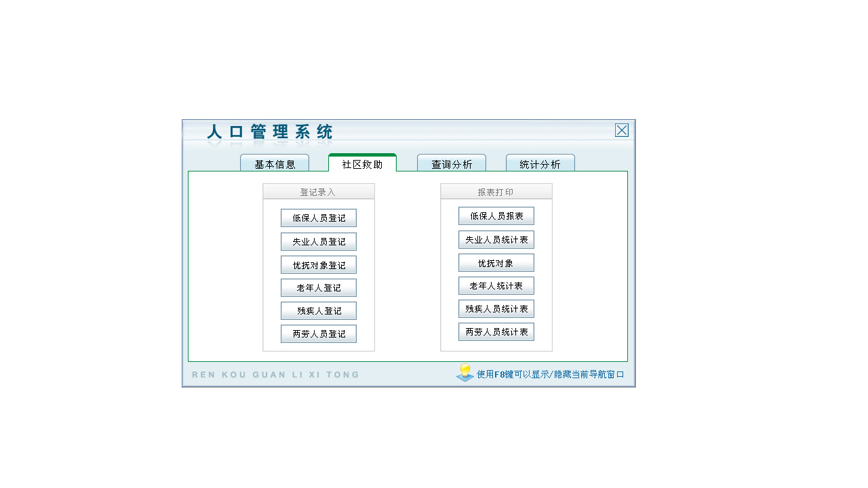This screenshot has width=868, height=488.
Task: Open the 两劳人员统计表 statistics table
Action: point(496,331)
